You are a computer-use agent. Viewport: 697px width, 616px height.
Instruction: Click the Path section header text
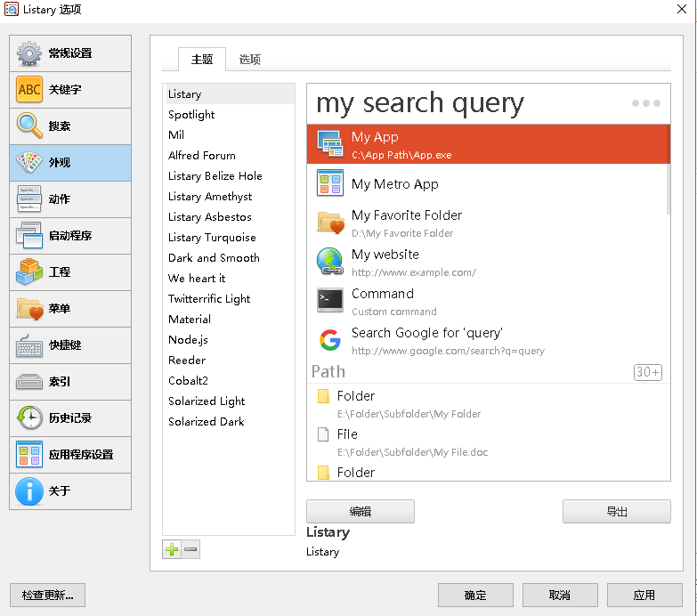328,371
